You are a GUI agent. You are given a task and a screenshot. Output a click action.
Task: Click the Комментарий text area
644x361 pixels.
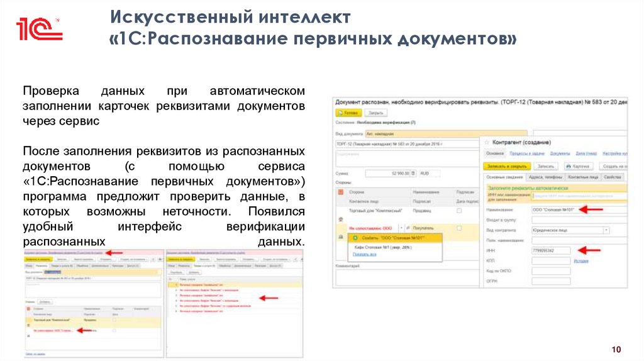click(408, 277)
